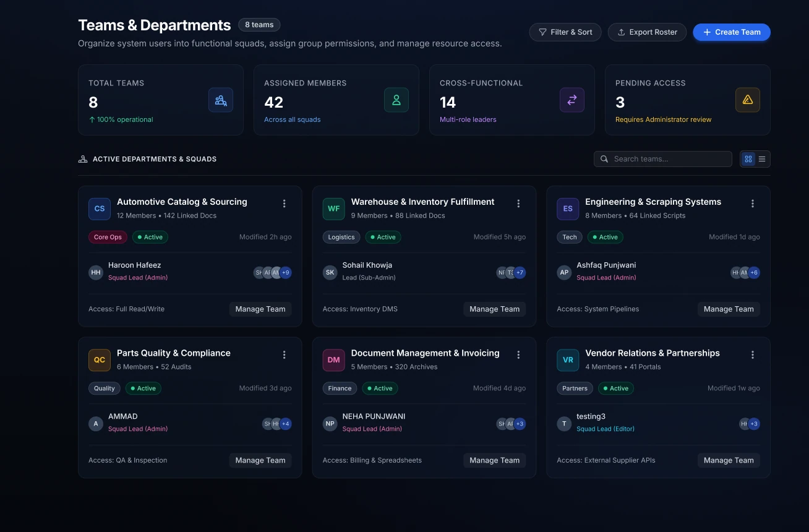Manage the Document Management & Invoicing team
809x532 pixels.
click(x=495, y=460)
